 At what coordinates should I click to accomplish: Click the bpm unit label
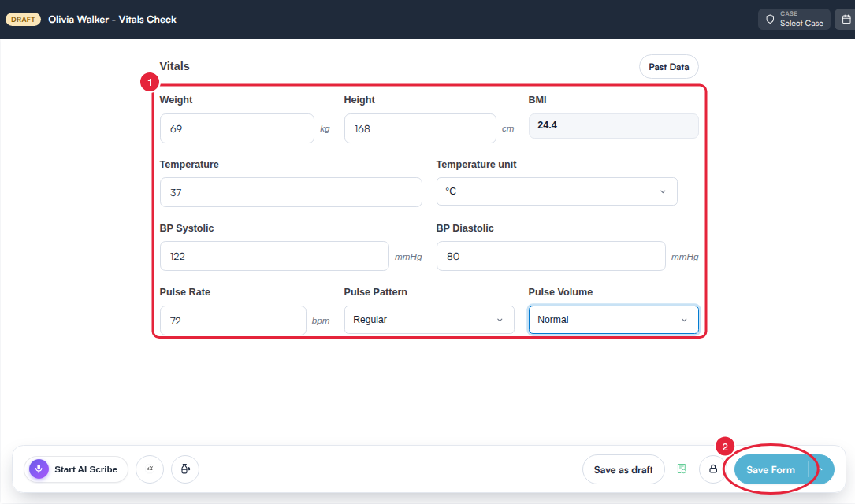321,321
